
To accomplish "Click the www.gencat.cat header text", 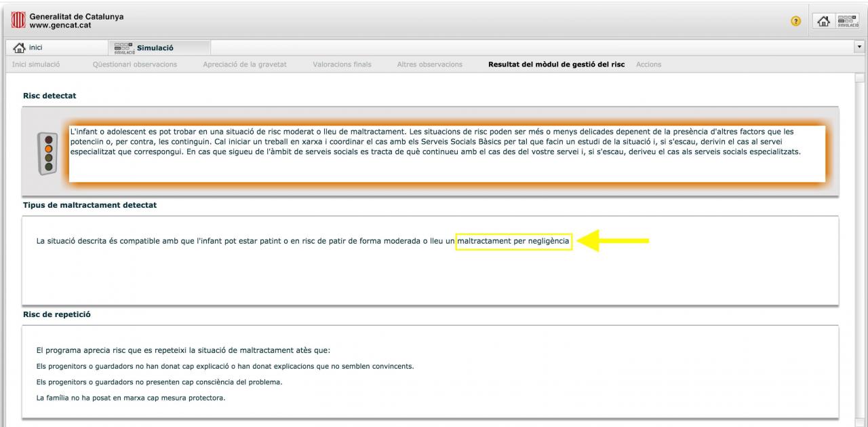I will click(x=60, y=26).
